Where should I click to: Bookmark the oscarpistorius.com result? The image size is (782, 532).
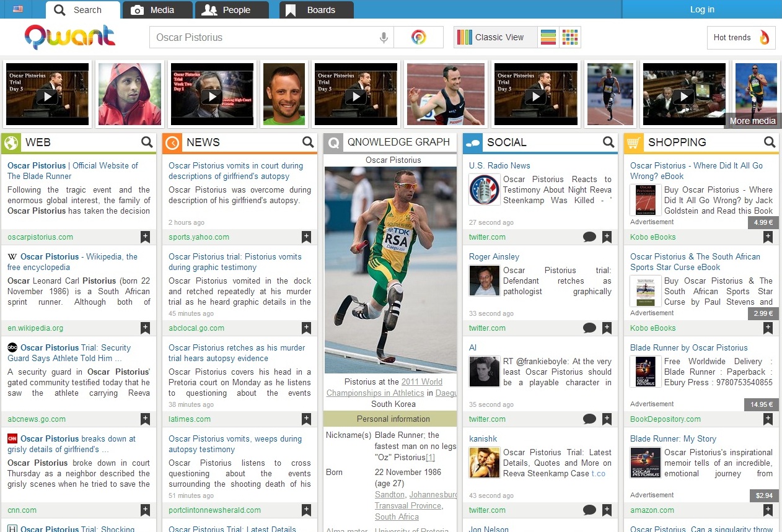click(x=145, y=237)
